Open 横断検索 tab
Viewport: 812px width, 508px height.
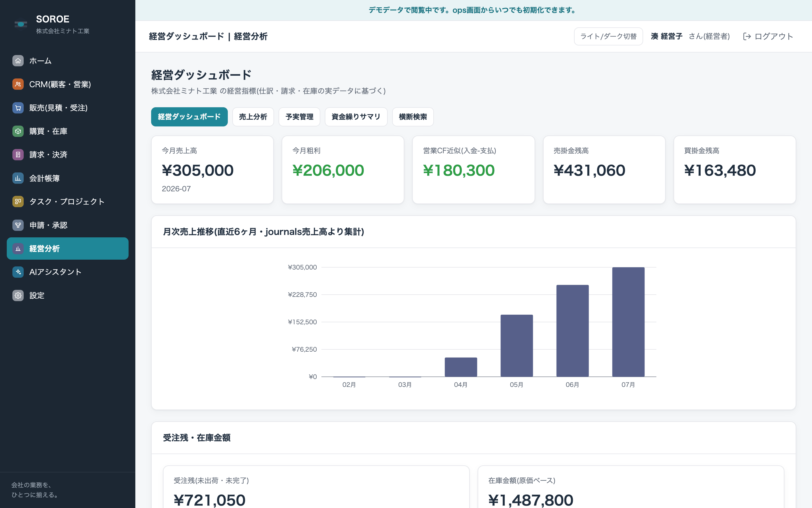click(x=413, y=117)
